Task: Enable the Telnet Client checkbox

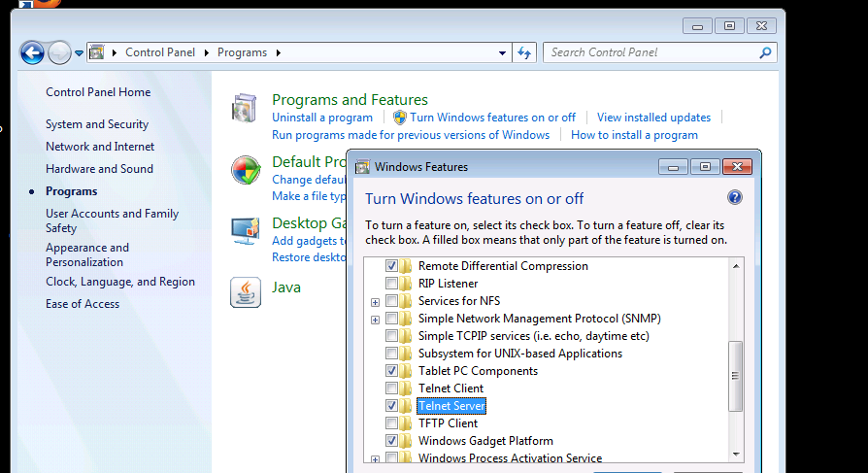Action: tap(392, 389)
